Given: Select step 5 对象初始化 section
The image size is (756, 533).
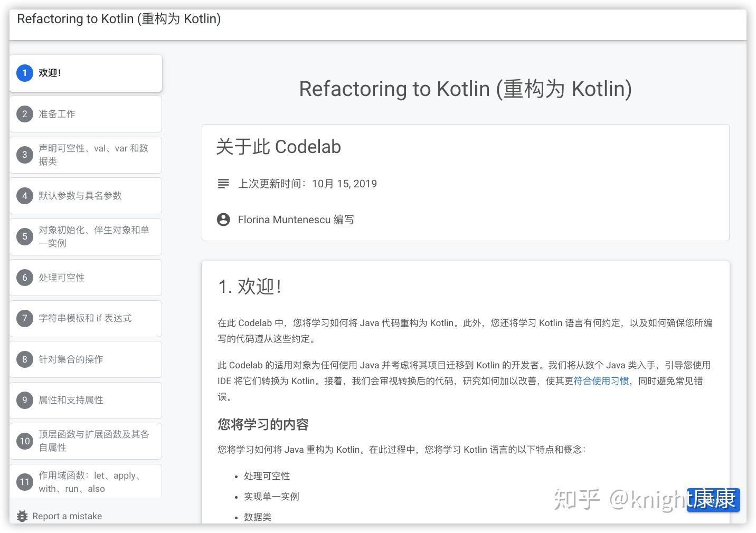Looking at the screenshot, I should [x=93, y=236].
